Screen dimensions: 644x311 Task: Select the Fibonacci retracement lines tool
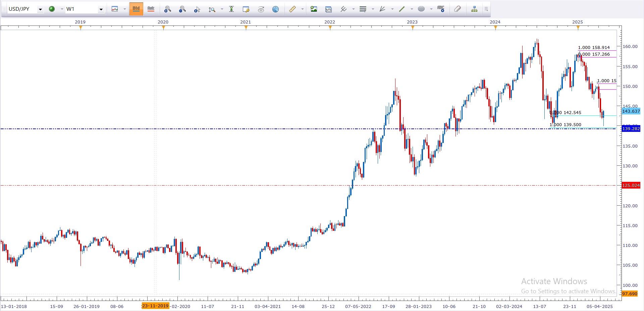pyautogui.click(x=363, y=9)
